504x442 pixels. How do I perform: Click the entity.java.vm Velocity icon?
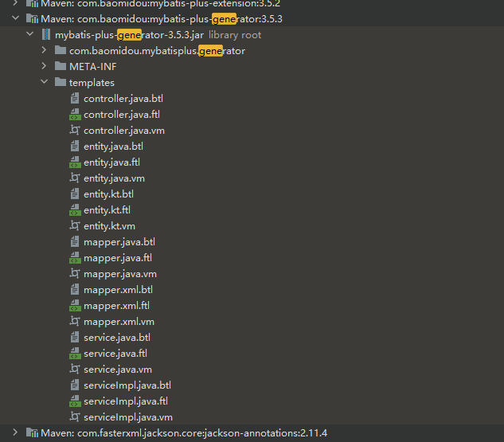click(x=75, y=178)
